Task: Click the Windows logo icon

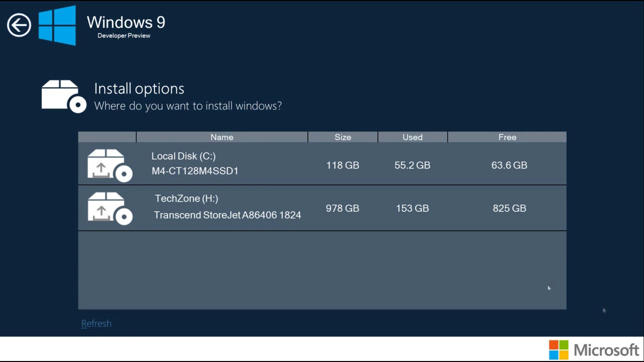Action: [57, 25]
